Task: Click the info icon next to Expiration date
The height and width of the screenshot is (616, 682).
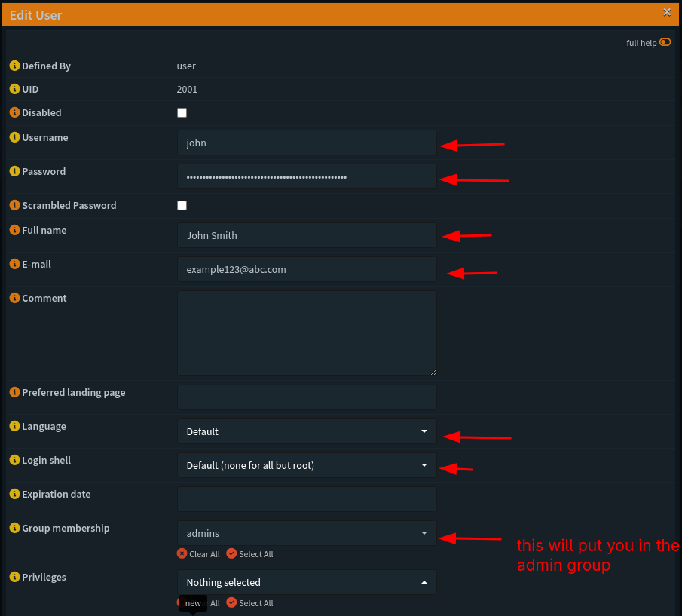Action: tap(14, 494)
